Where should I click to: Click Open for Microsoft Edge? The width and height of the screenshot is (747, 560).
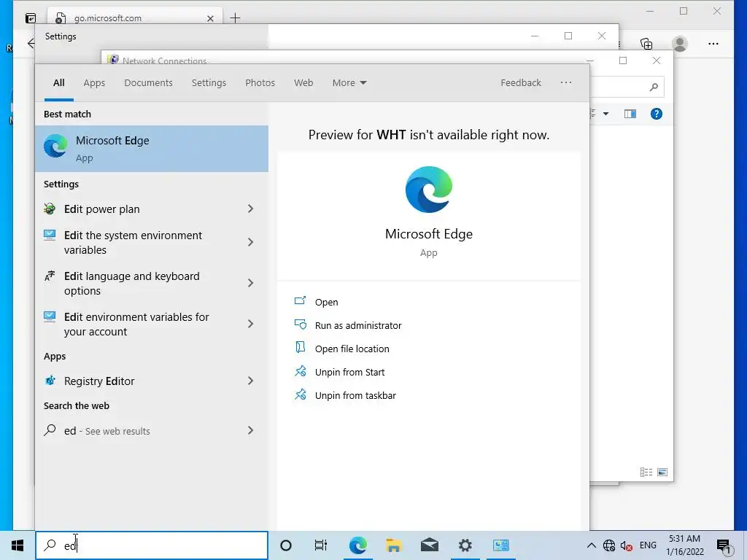tap(326, 302)
